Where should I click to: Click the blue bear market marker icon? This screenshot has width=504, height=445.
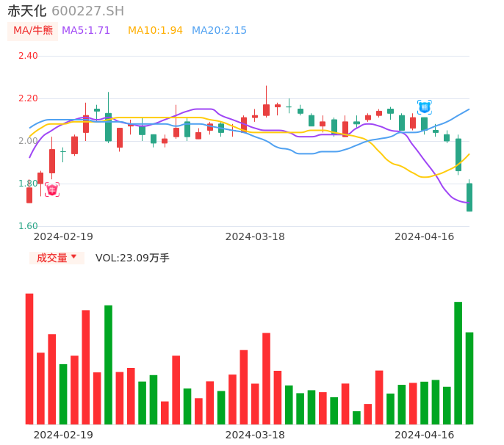tap(425, 107)
